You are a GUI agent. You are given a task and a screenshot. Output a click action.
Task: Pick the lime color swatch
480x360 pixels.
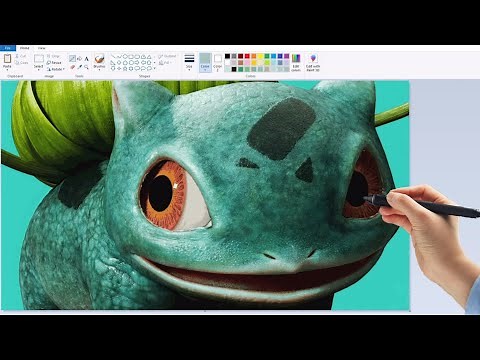click(x=267, y=62)
